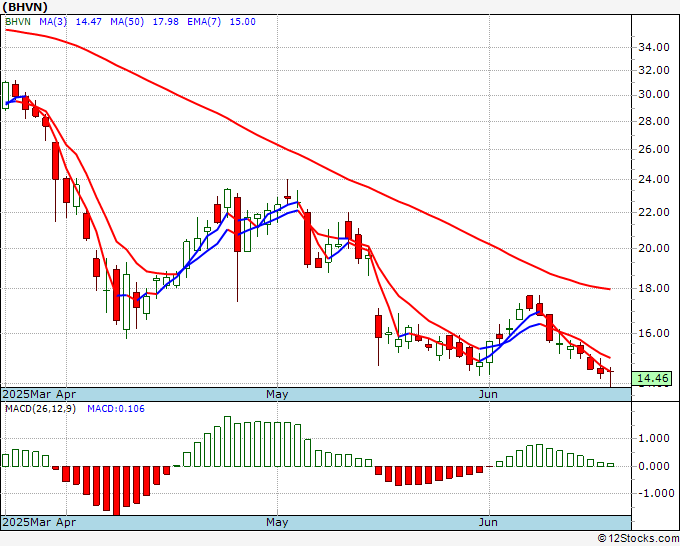Select the MACD(26,12,9) indicator label

coord(40,409)
